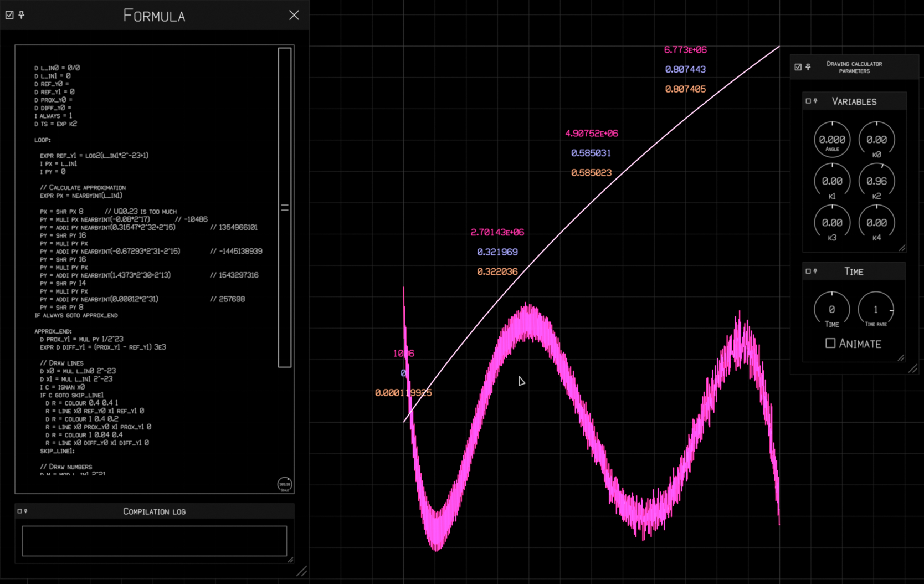Pin the Time section
Image resolution: width=924 pixels, height=584 pixels.
click(x=815, y=271)
